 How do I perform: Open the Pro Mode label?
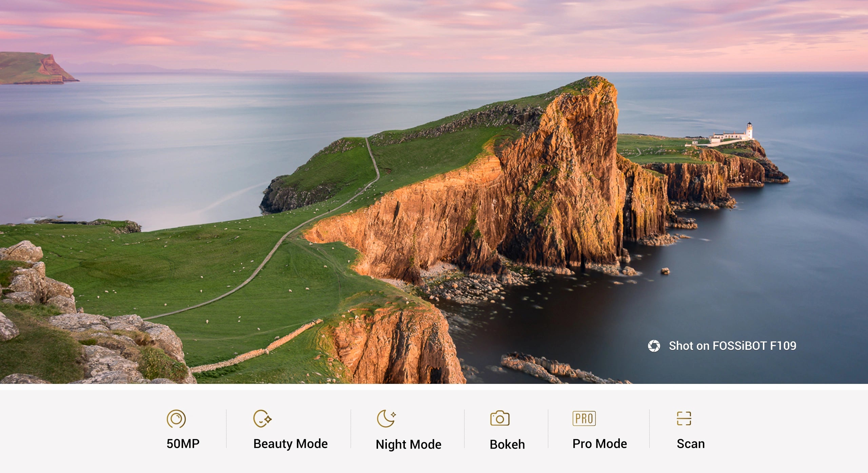599,444
